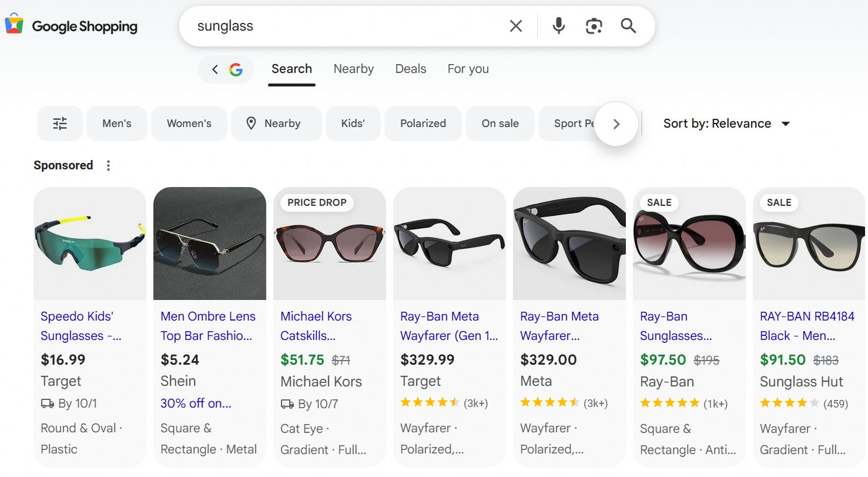Click the Shein 30% off offer
Viewport: 868px width, 477px height.
point(196,403)
